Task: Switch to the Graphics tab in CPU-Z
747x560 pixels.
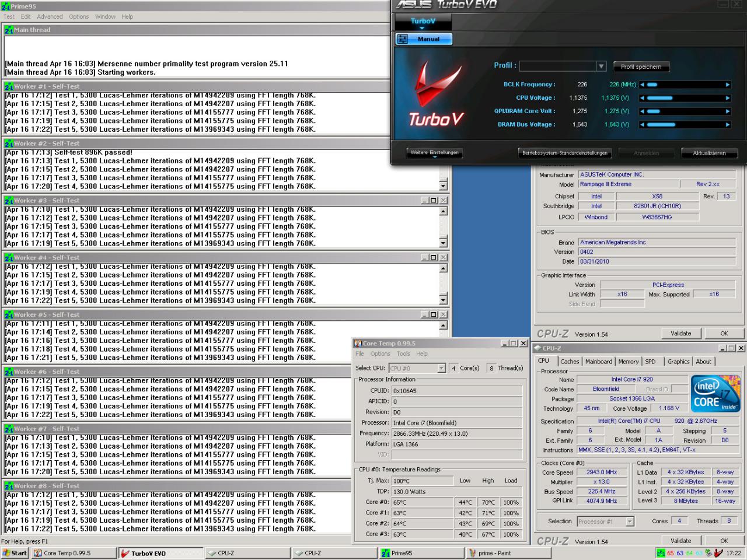Action: (x=678, y=362)
